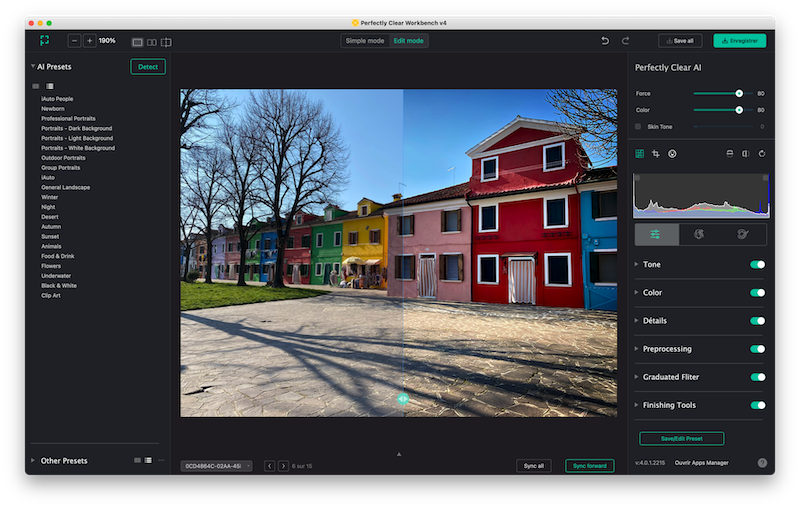This screenshot has width=800, height=508.
Task: Disable the Graduated Filter switch
Action: tap(758, 377)
